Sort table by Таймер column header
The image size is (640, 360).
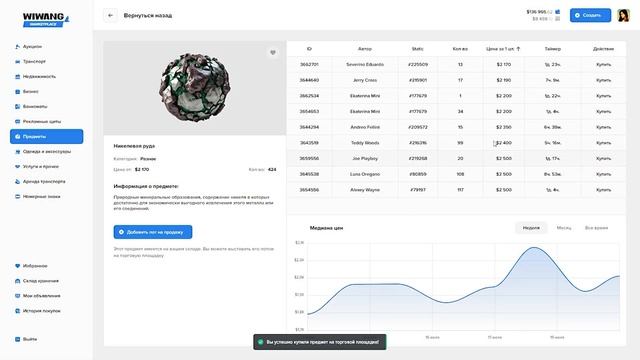(x=553, y=49)
